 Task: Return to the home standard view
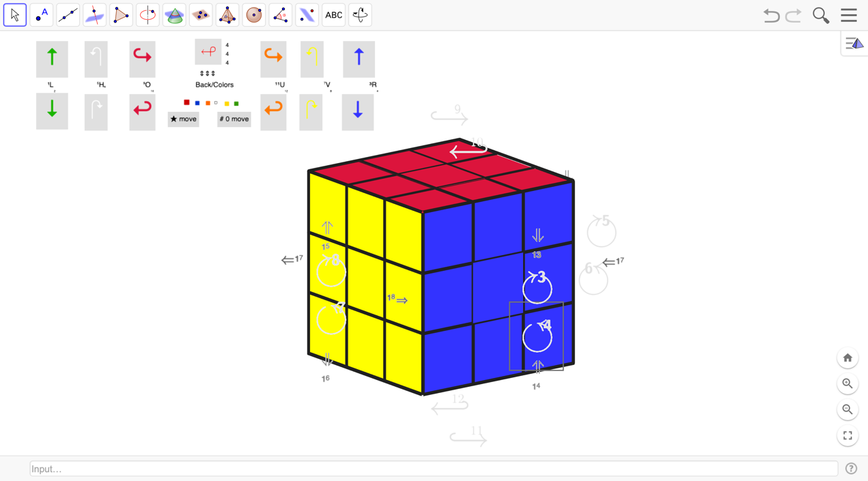pos(848,358)
